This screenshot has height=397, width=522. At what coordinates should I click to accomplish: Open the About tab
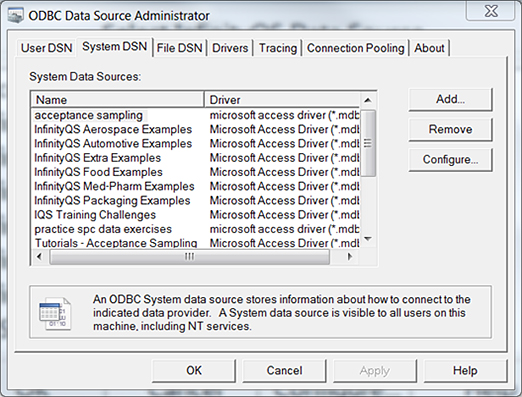coord(429,48)
